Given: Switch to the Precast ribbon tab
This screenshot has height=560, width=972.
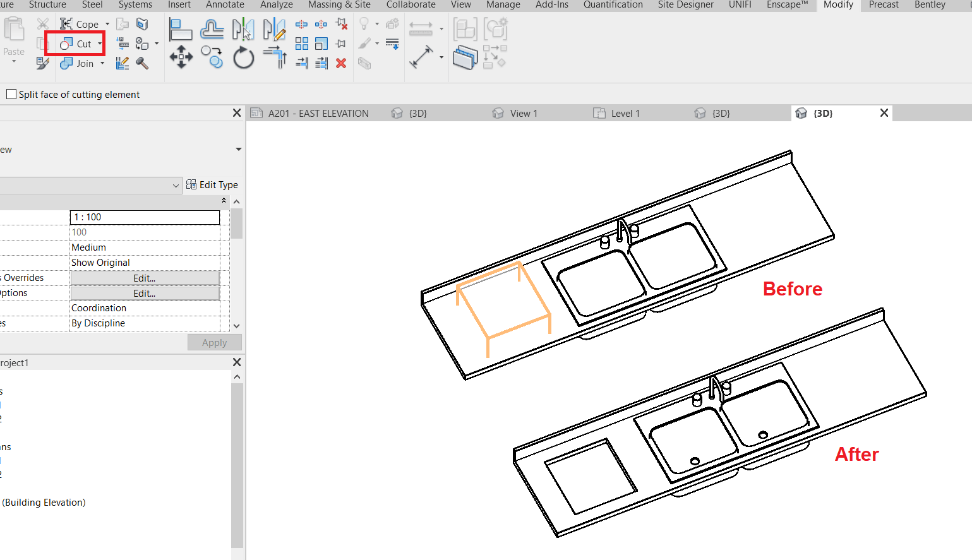Looking at the screenshot, I should [883, 5].
